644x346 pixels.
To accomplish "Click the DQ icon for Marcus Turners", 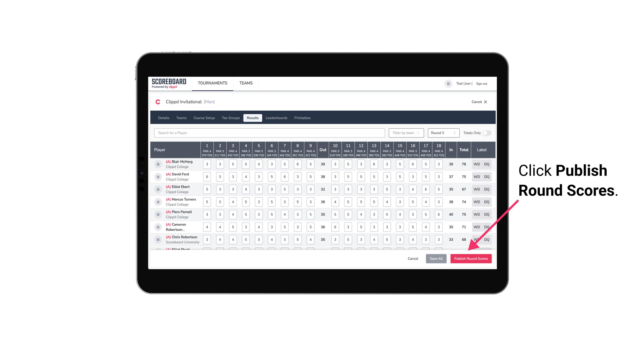I will (x=487, y=202).
